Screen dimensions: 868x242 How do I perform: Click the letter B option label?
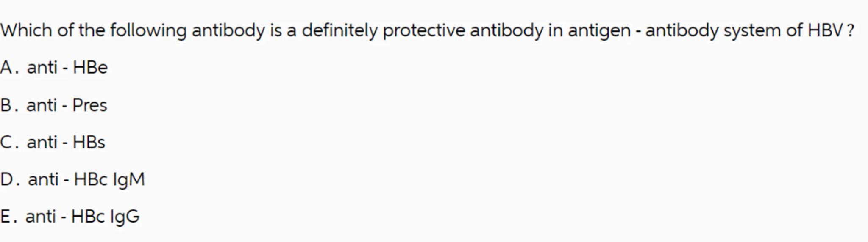7,105
